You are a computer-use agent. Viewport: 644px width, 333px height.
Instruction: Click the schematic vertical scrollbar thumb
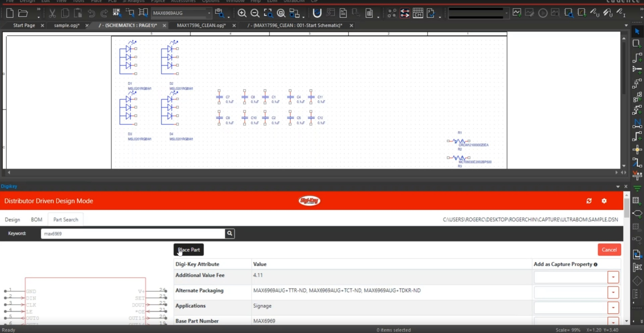(624, 68)
